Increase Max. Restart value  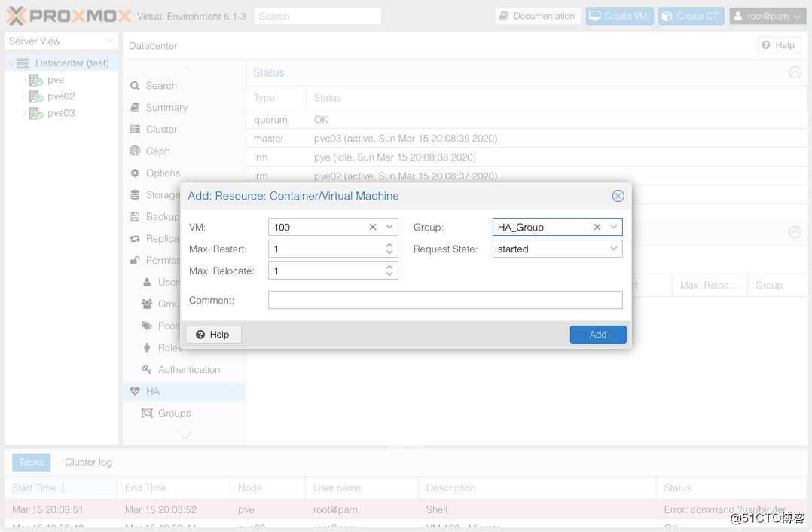click(x=389, y=245)
